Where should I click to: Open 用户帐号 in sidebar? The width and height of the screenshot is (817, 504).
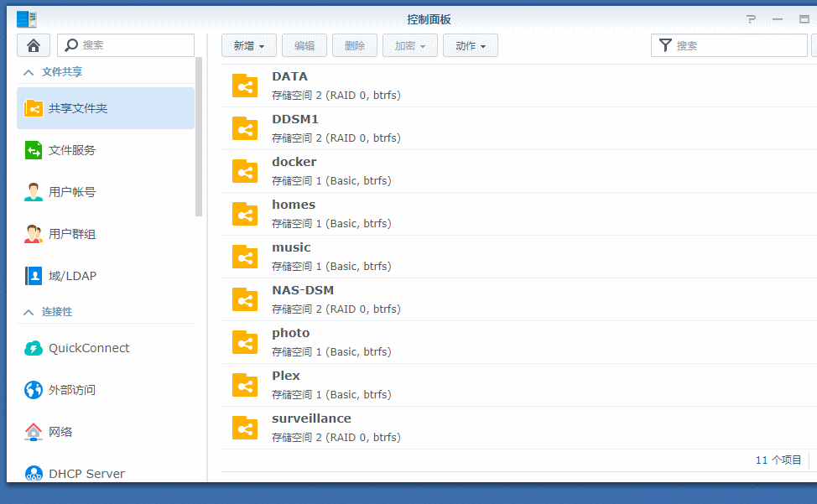click(x=105, y=192)
